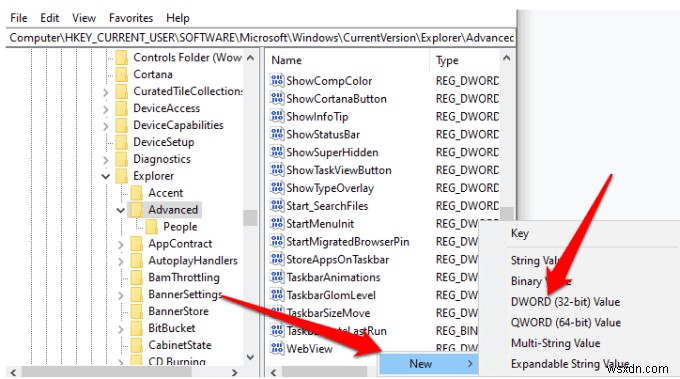
Task: Click the ShowCompColor value icon
Action: point(277,81)
